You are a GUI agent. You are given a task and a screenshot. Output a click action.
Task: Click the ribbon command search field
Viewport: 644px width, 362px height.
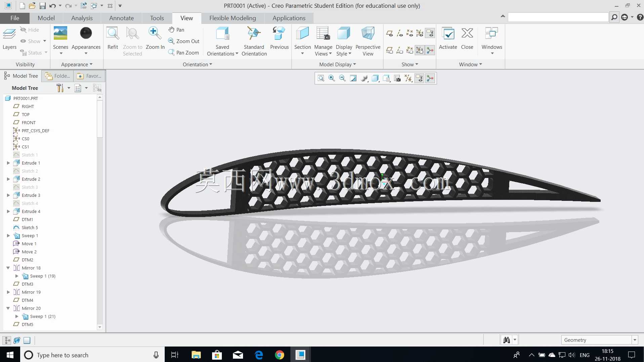click(x=558, y=17)
